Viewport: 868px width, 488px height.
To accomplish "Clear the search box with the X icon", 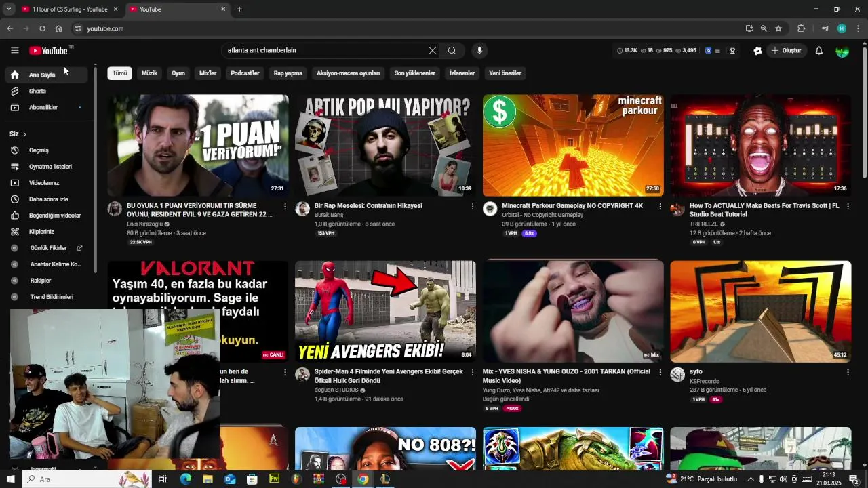I will (x=432, y=50).
